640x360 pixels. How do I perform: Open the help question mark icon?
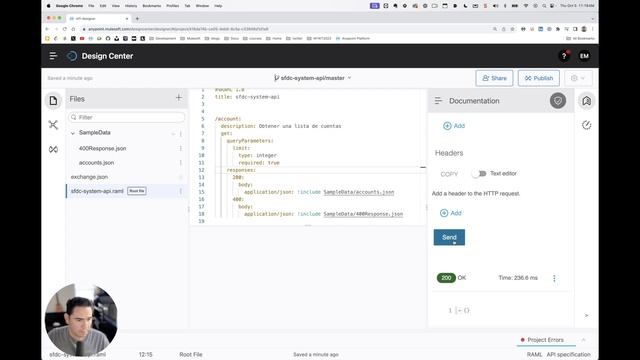pos(564,56)
